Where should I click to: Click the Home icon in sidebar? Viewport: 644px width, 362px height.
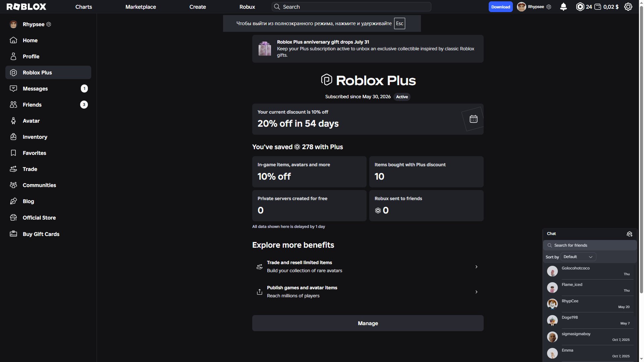[13, 40]
